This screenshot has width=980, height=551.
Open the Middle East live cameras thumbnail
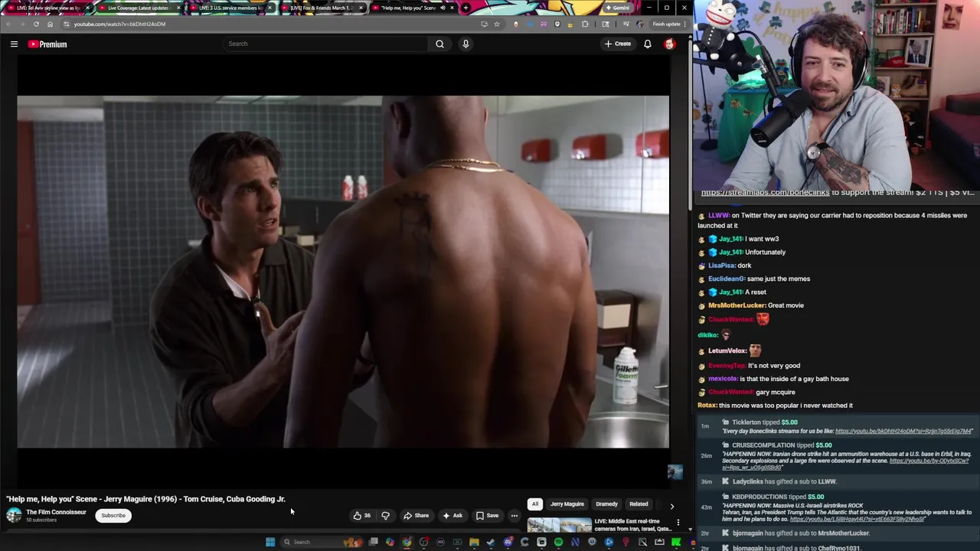click(x=559, y=526)
